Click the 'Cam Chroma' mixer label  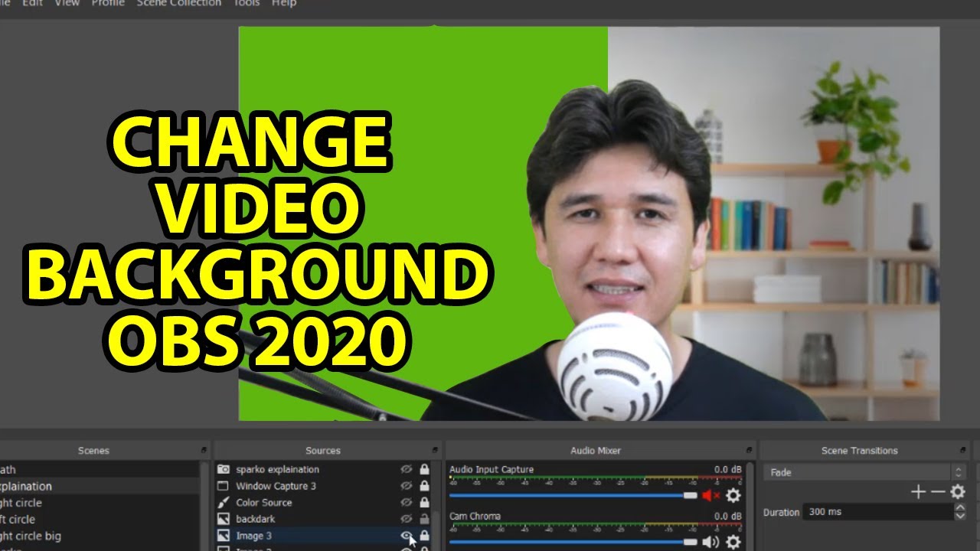[x=475, y=517]
